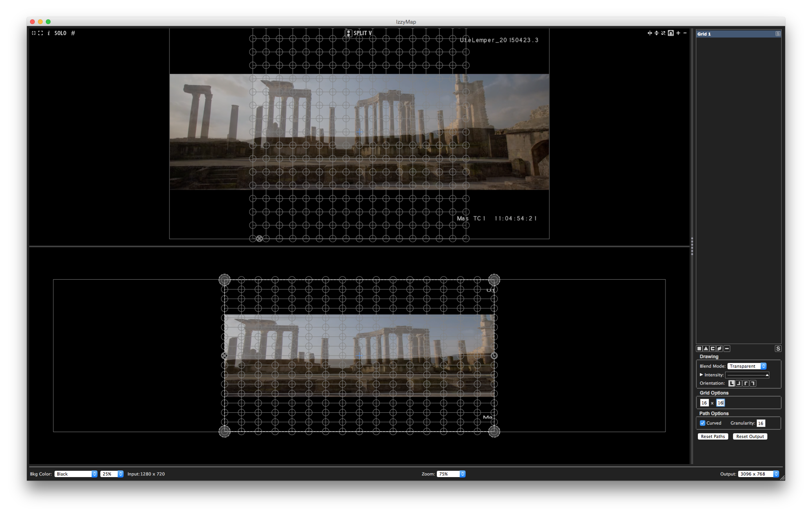Toggle the magnet snap icon
The image size is (812, 517).
[x=671, y=33]
